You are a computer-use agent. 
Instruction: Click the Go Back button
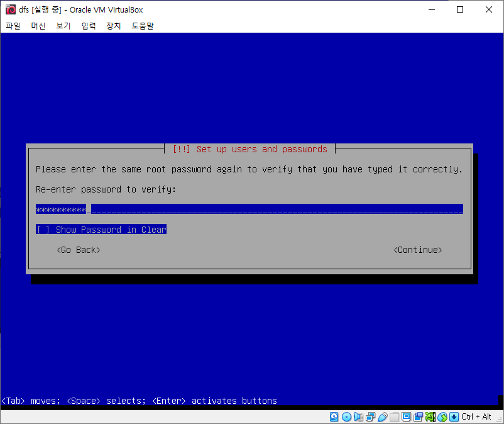79,250
